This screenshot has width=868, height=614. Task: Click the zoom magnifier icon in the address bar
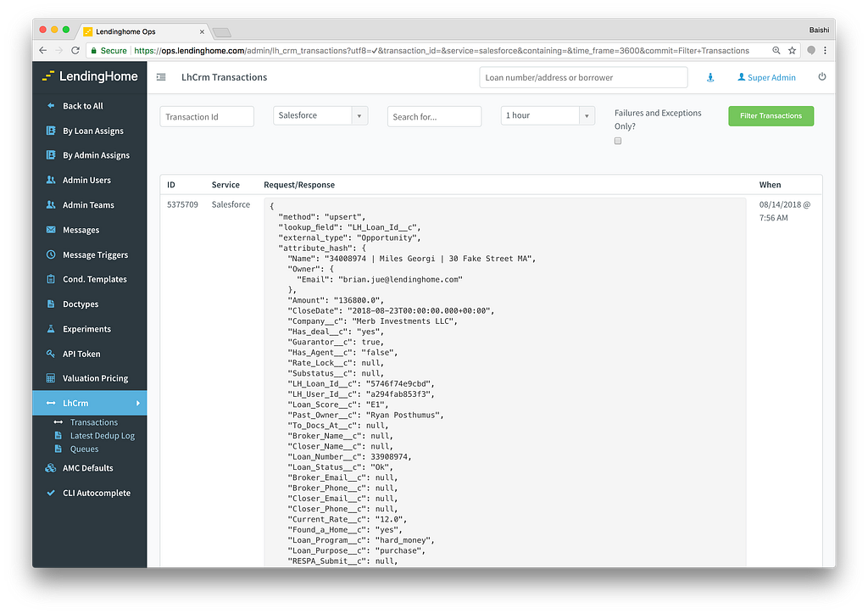click(776, 50)
